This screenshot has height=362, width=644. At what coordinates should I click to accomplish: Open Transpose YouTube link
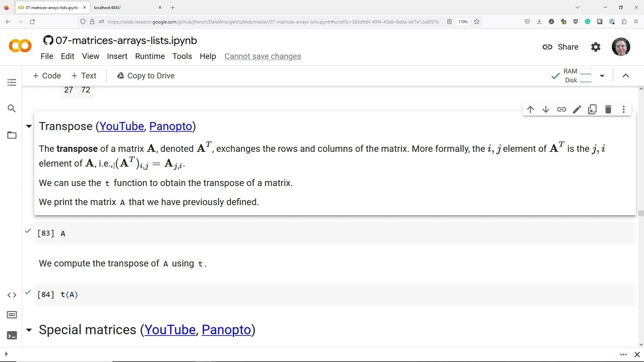coord(121,126)
